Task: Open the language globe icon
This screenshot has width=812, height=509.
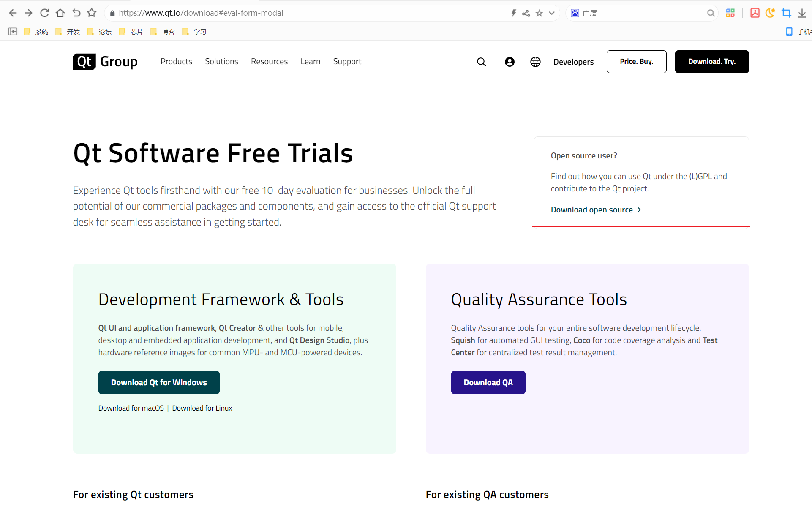Action: pos(535,62)
